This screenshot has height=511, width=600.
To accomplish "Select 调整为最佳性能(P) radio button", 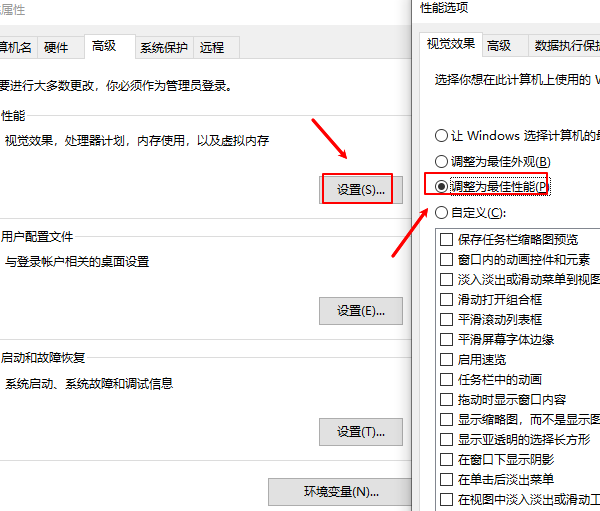I will 441,187.
